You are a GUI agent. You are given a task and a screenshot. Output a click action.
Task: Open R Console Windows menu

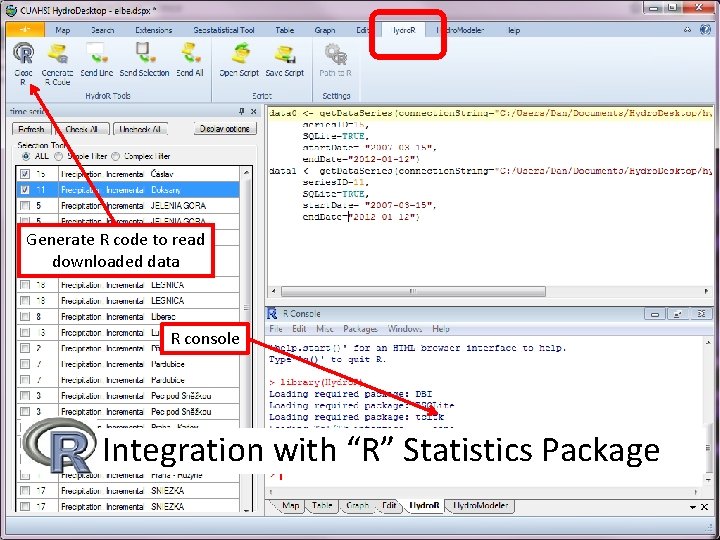click(x=405, y=329)
